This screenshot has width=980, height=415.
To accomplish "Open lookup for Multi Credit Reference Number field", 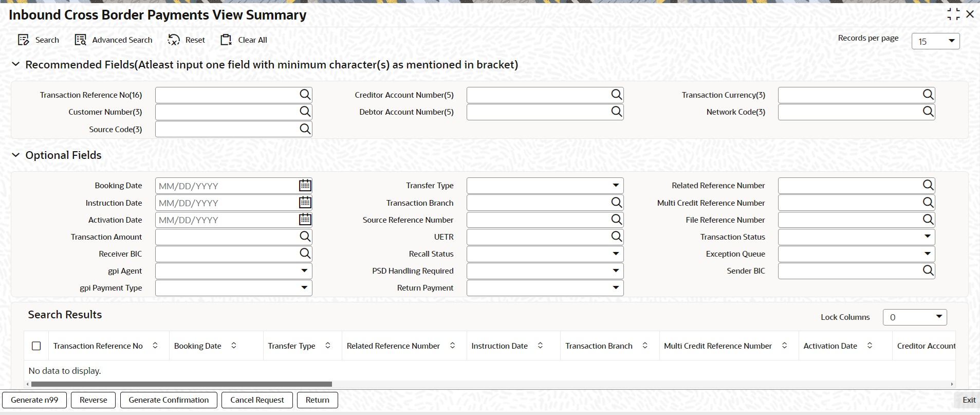I will tap(928, 203).
